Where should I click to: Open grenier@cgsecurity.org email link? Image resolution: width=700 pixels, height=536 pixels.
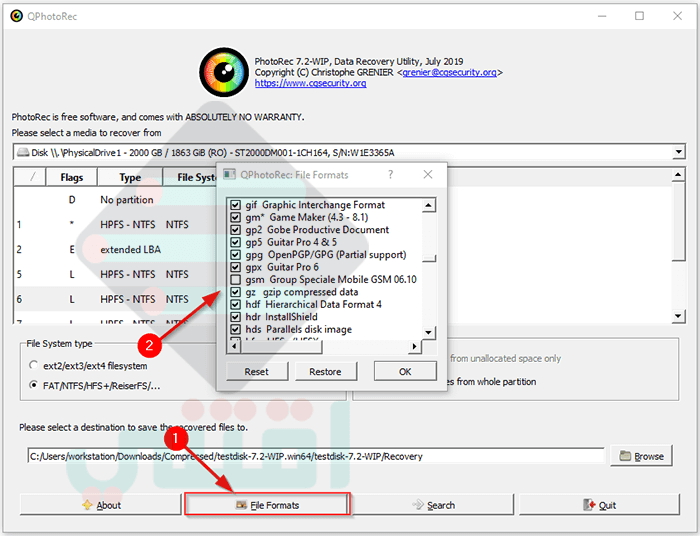point(450,72)
